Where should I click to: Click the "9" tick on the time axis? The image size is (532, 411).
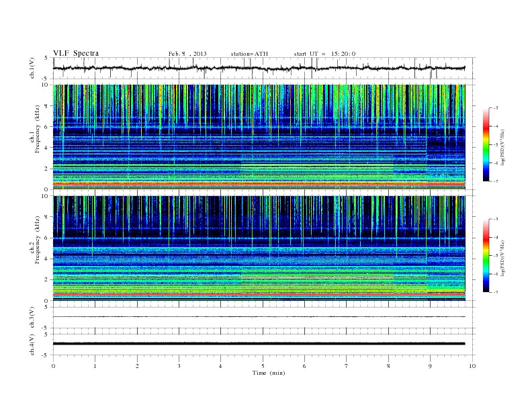(x=430, y=366)
